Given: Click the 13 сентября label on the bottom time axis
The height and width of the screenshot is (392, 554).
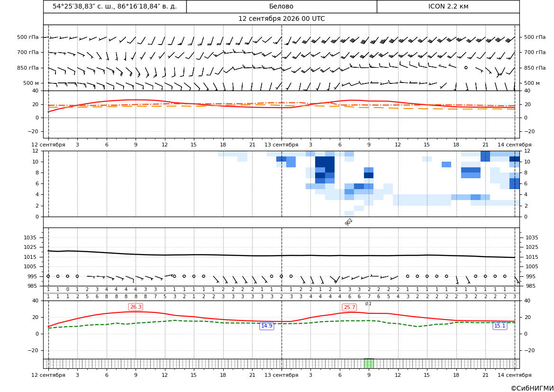Looking at the screenshot, I should [281, 375].
